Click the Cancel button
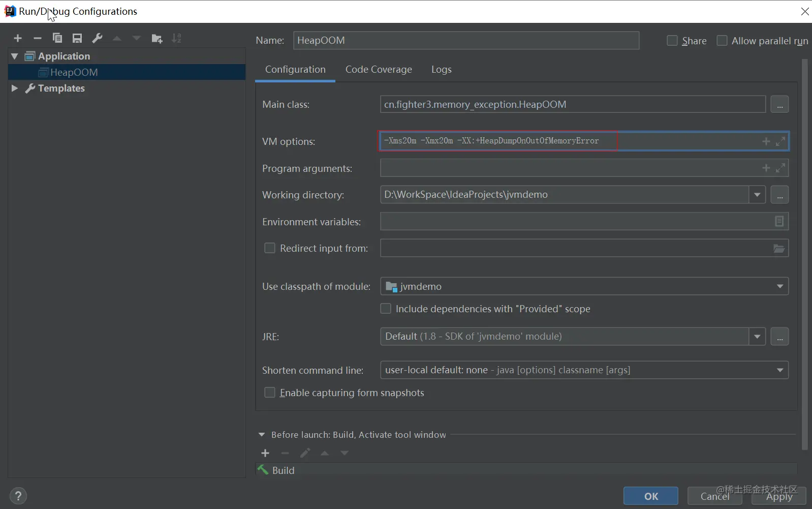The width and height of the screenshot is (812, 509). click(x=714, y=496)
